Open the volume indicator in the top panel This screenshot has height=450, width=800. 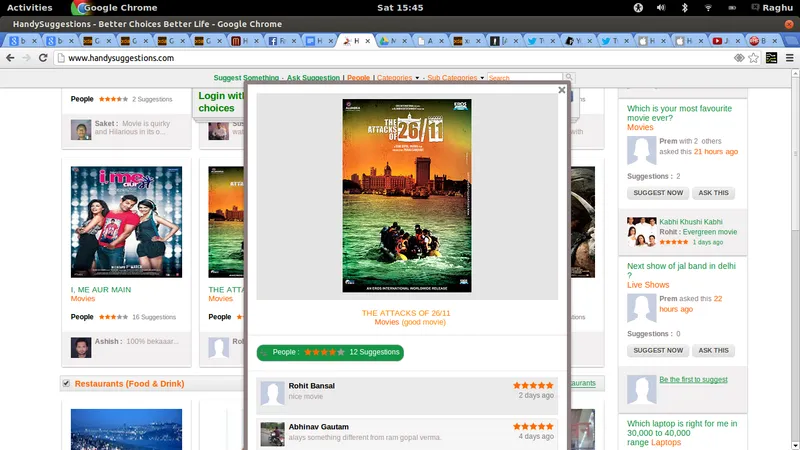(661, 8)
